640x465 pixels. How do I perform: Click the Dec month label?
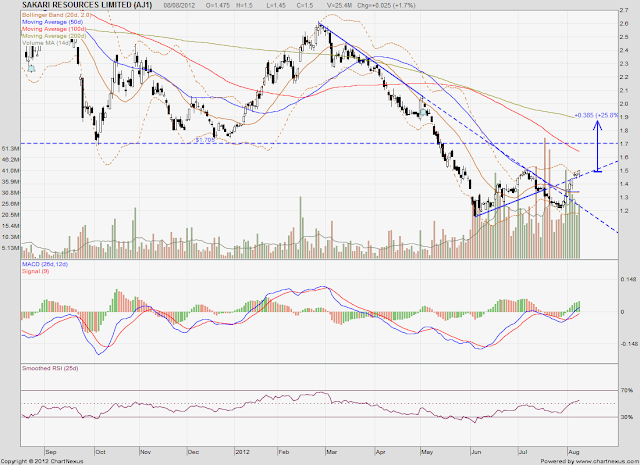point(193,452)
